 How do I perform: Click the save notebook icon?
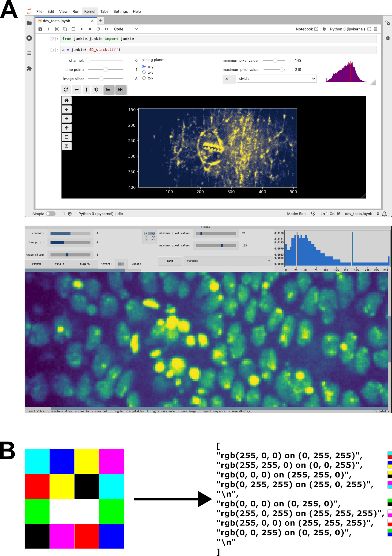pos(40,29)
